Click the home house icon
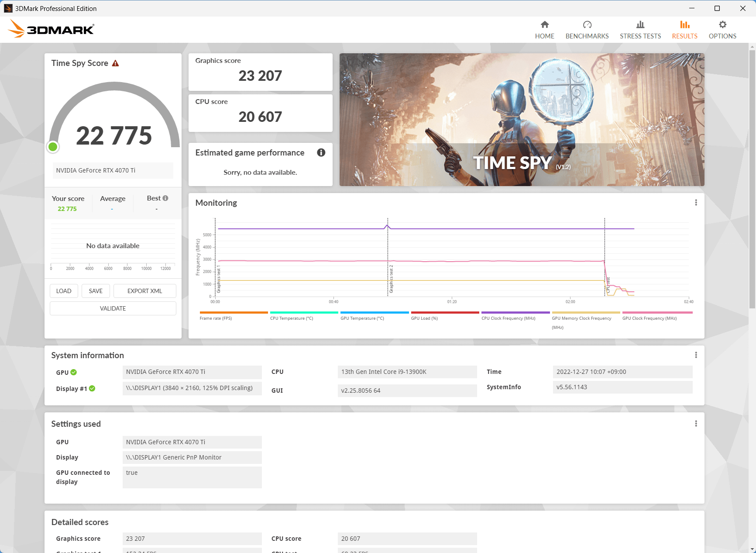 545,24
